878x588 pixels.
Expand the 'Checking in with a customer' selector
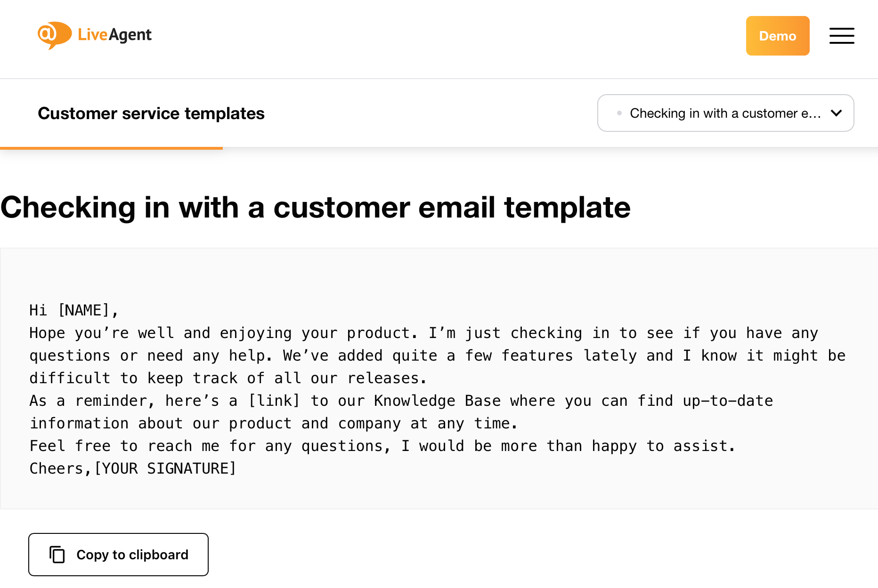point(725,113)
